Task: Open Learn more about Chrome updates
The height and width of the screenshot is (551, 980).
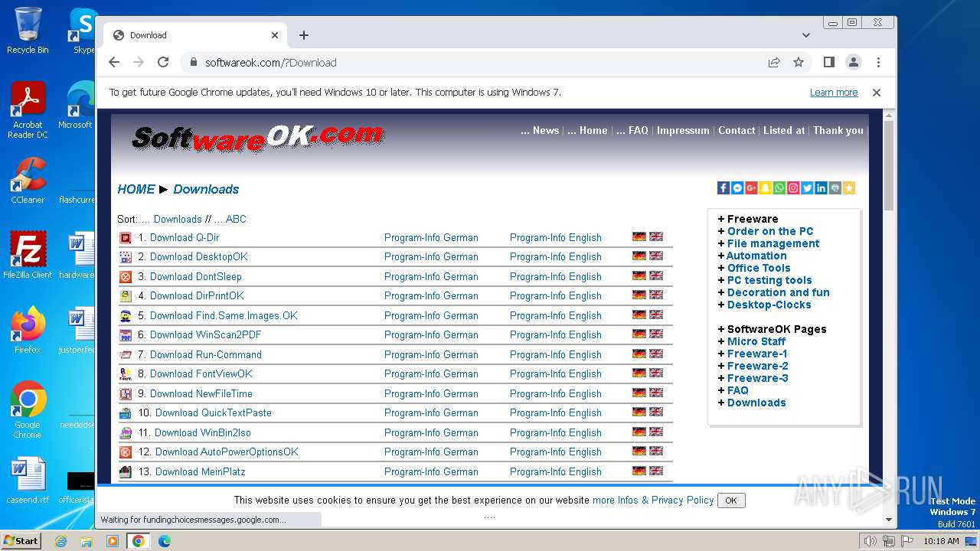Action: coord(834,93)
